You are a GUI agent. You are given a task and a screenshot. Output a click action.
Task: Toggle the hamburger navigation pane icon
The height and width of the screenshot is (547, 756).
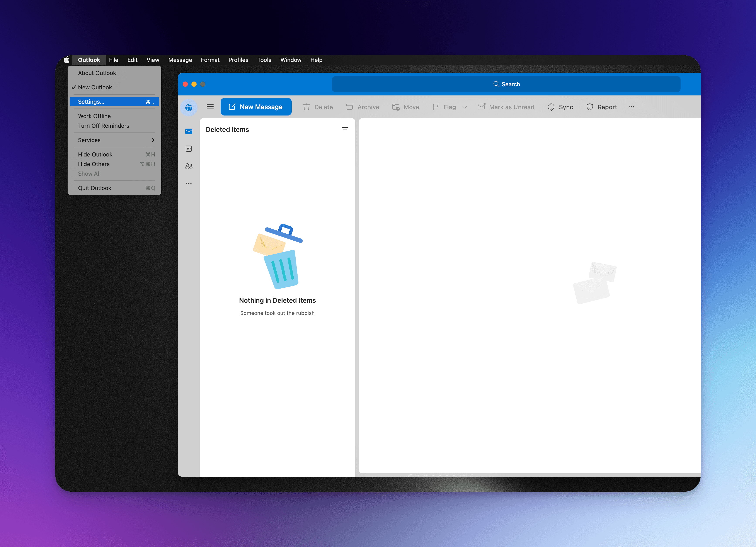click(210, 107)
